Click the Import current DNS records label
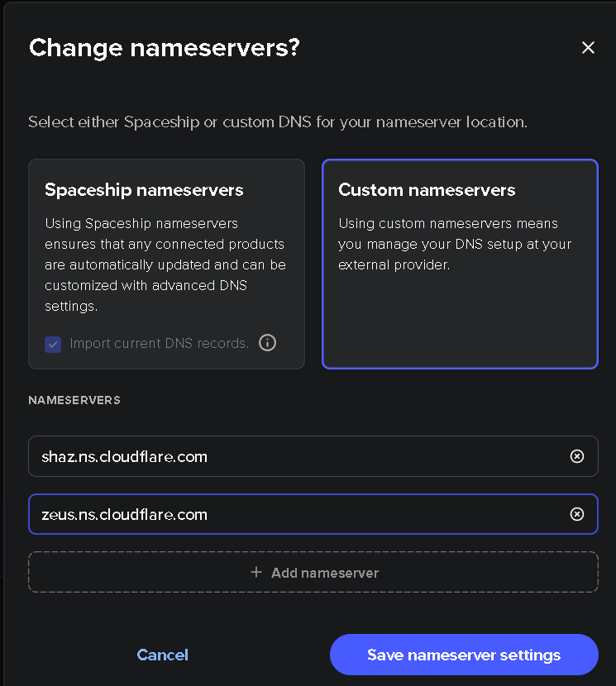 click(160, 344)
